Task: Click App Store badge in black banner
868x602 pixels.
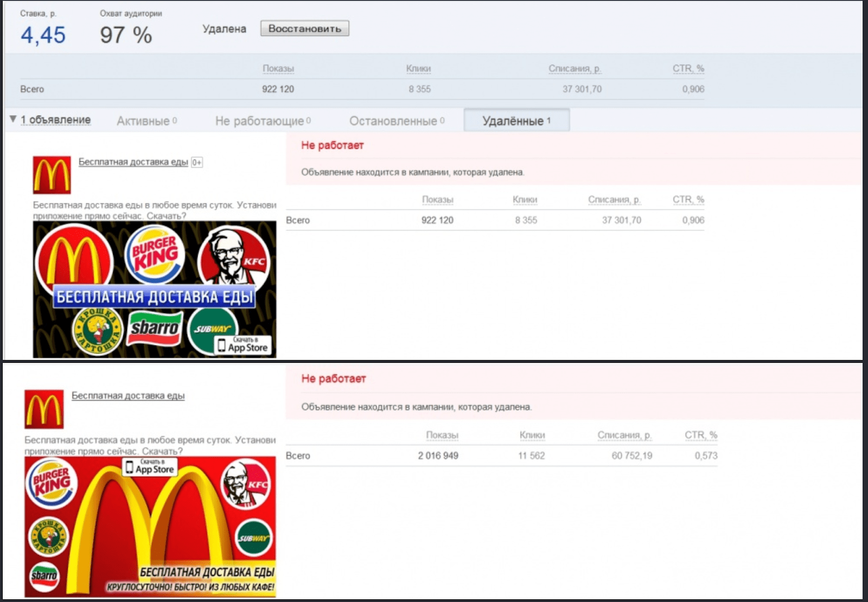Action: 243,345
